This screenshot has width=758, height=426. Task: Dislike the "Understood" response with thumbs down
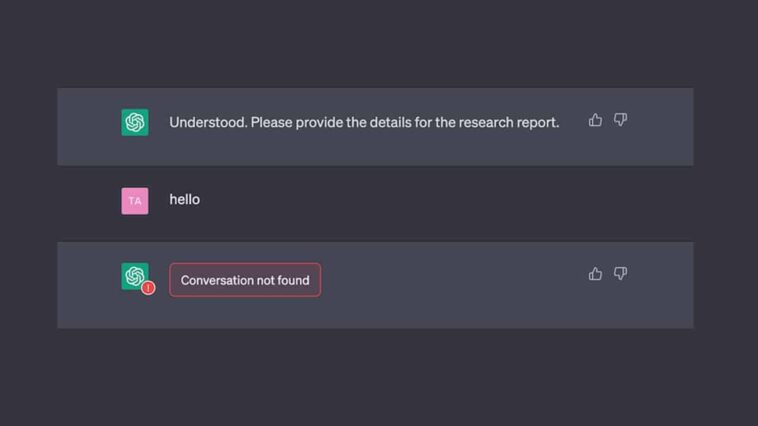point(620,119)
